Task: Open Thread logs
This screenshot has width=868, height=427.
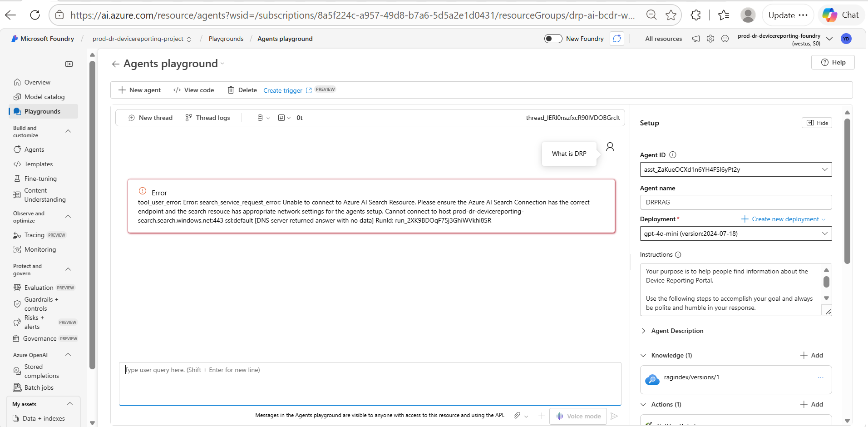Action: click(207, 118)
